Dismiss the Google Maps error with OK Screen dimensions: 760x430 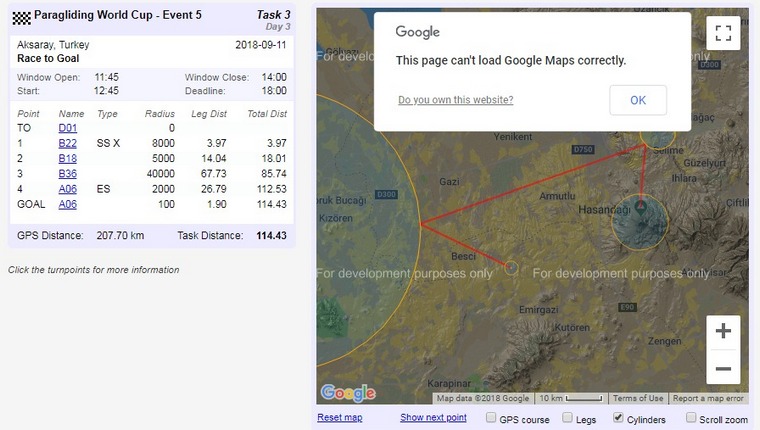(x=638, y=100)
